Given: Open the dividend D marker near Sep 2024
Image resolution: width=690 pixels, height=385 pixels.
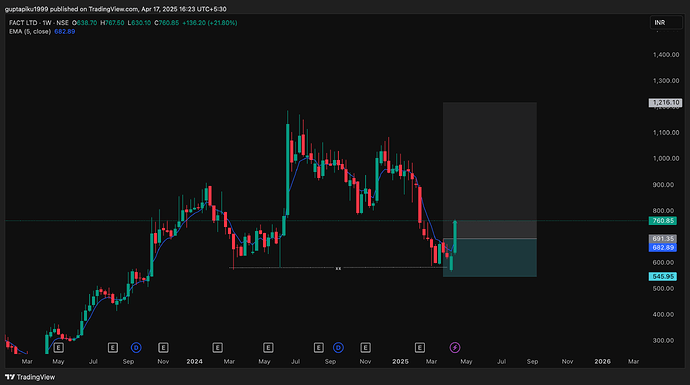Looking at the screenshot, I should 338,348.
